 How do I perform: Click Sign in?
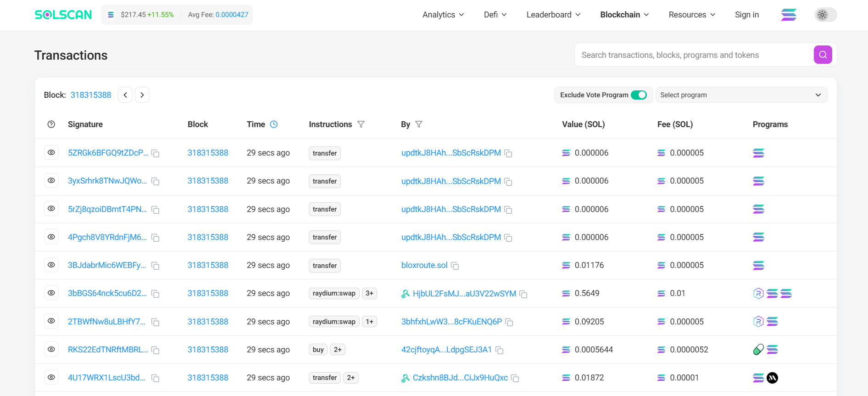click(x=746, y=15)
